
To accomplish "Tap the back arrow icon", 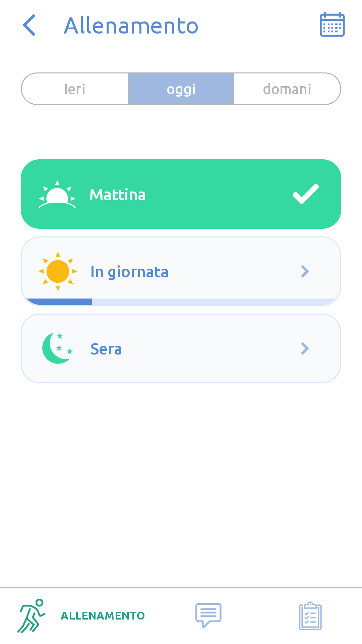I will 29,25.
